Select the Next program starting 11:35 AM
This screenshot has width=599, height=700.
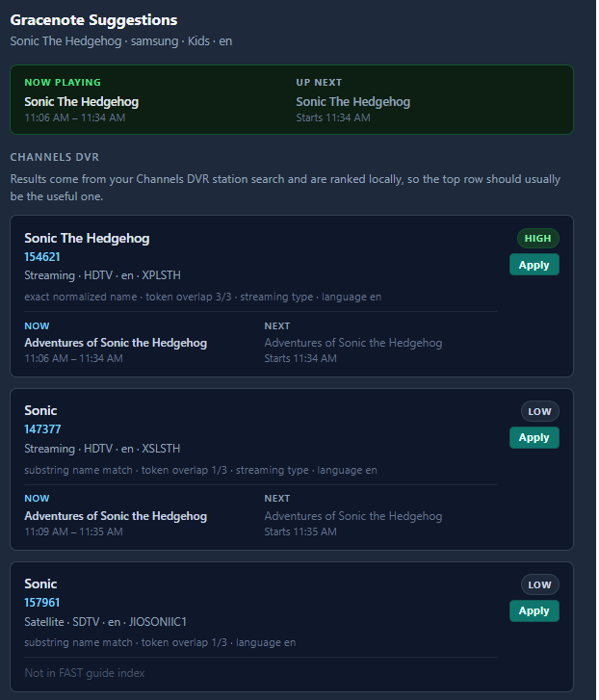point(352,516)
